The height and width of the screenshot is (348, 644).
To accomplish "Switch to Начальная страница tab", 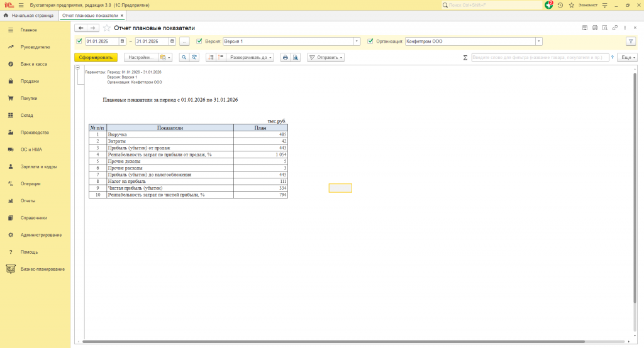I will 29,16.
